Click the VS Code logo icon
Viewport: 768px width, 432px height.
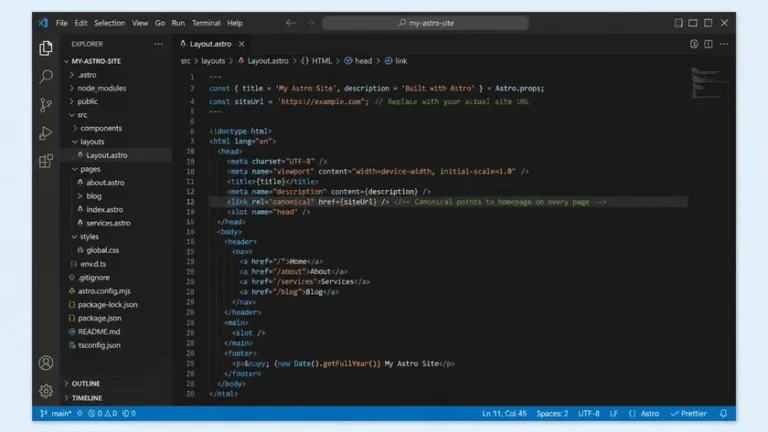(43, 23)
